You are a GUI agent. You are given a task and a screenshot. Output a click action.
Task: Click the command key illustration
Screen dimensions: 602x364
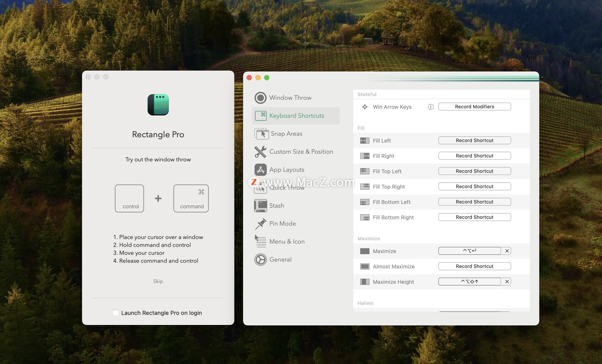(191, 199)
